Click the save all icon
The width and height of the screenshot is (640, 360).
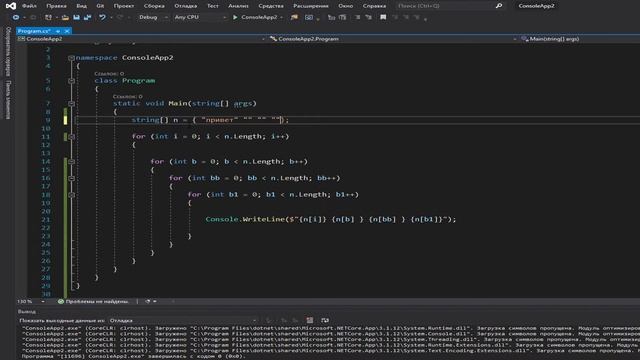click(87, 18)
